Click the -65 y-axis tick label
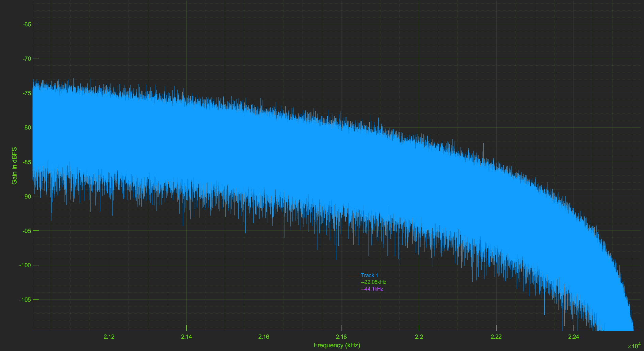Viewport: 644px width, 351px height. [27, 24]
